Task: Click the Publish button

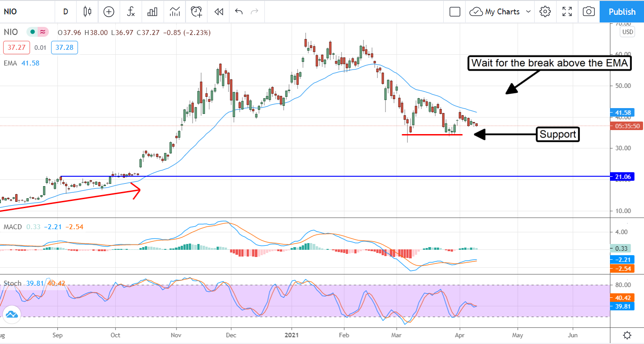Action: 622,12
